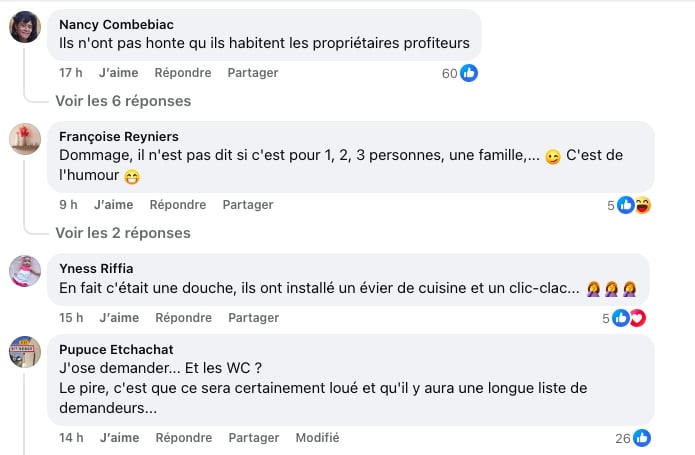Image resolution: width=695 pixels, height=455 pixels.
Task: Open the Nancy Combebiac name link
Action: [x=114, y=24]
